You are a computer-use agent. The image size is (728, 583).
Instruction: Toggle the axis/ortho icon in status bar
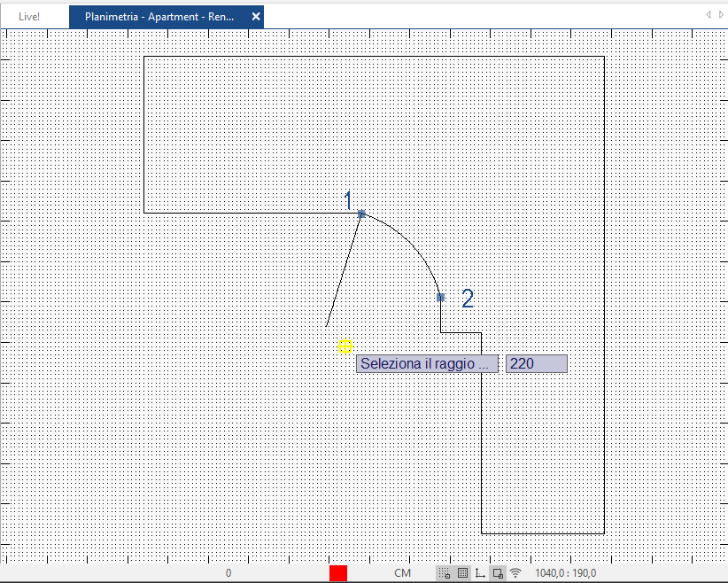click(x=480, y=572)
